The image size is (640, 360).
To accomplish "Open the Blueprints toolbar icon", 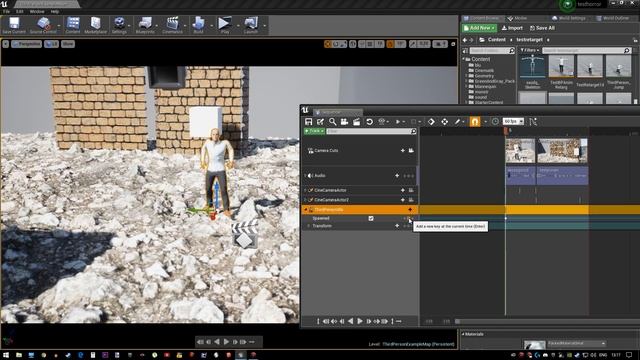I will pos(145,25).
